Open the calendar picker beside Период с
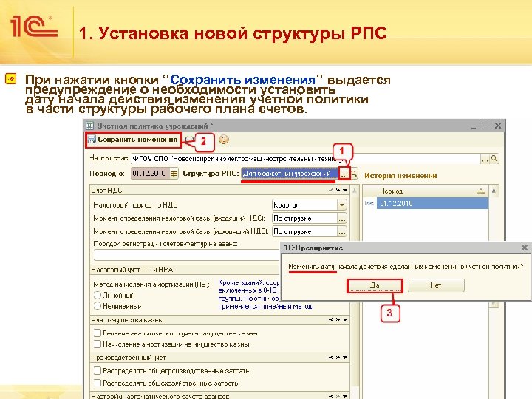Screen dimensions: 532x399 pyautogui.click(x=174, y=174)
